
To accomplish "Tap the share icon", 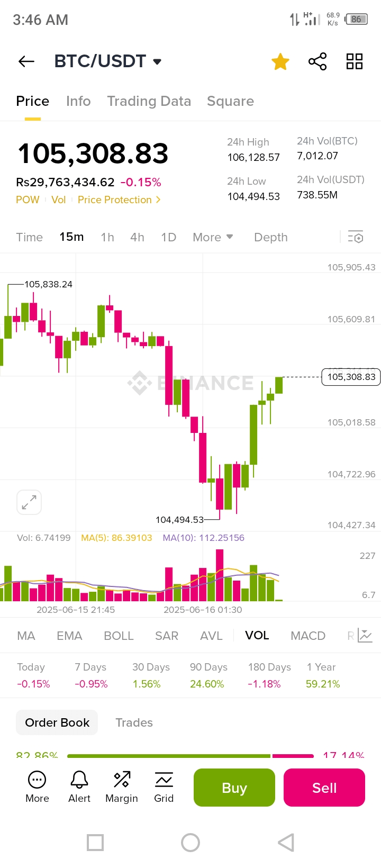I will (317, 61).
